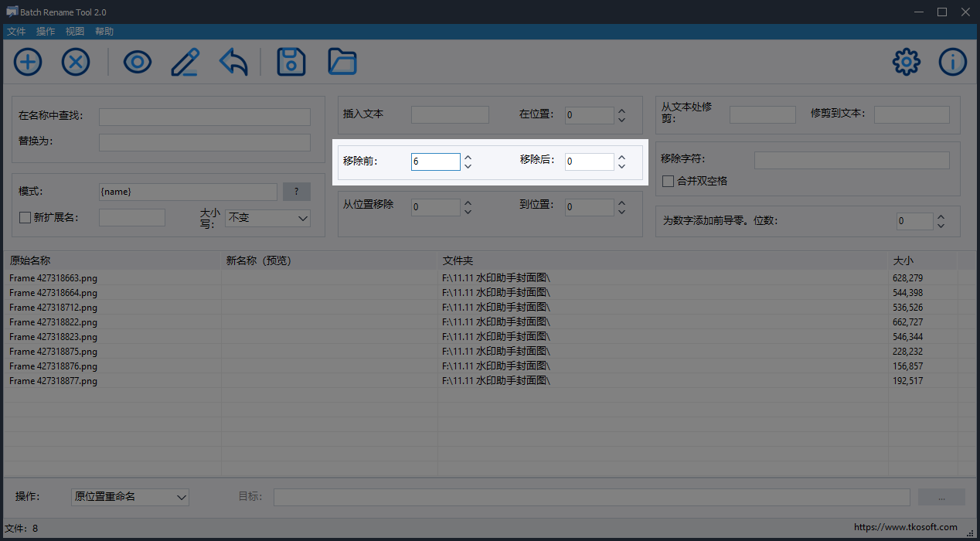Expand the 大小写 dropdown showing 不变

point(267,218)
